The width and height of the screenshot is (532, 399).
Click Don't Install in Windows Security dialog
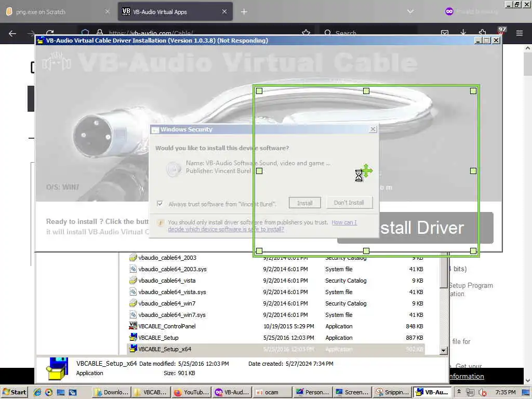[349, 203]
